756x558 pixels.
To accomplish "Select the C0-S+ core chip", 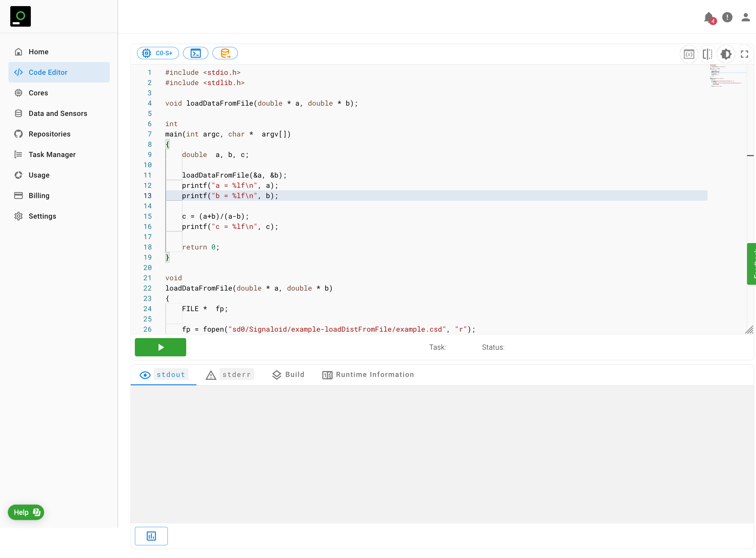I will [x=158, y=53].
